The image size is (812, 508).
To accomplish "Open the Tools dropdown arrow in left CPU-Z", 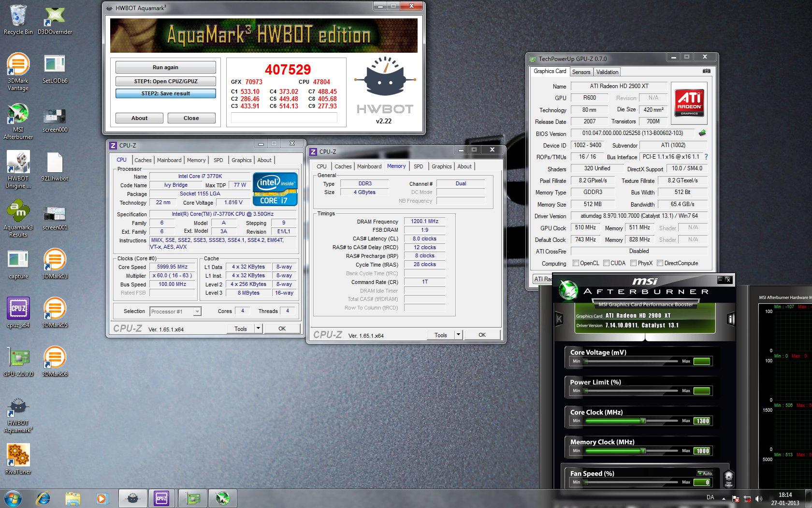I will point(258,329).
